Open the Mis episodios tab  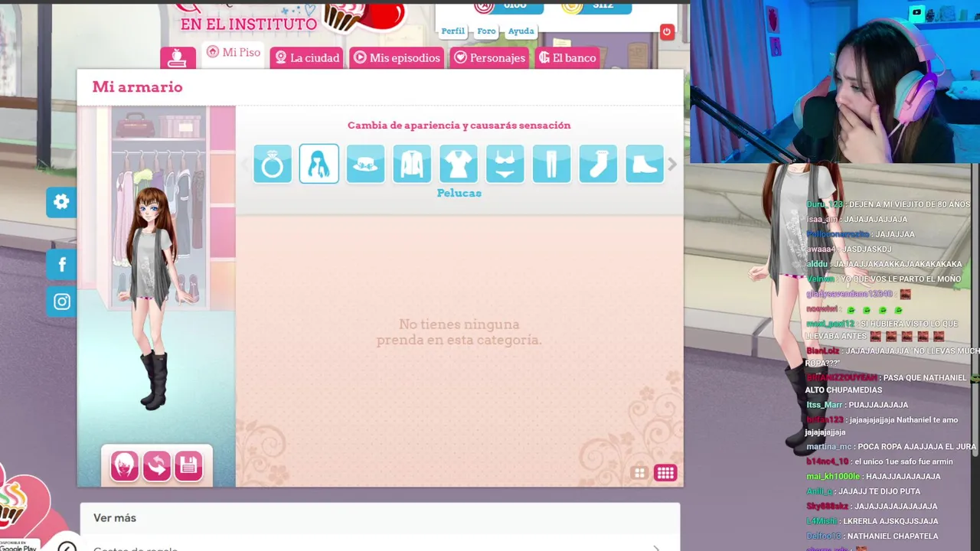[x=397, y=57]
